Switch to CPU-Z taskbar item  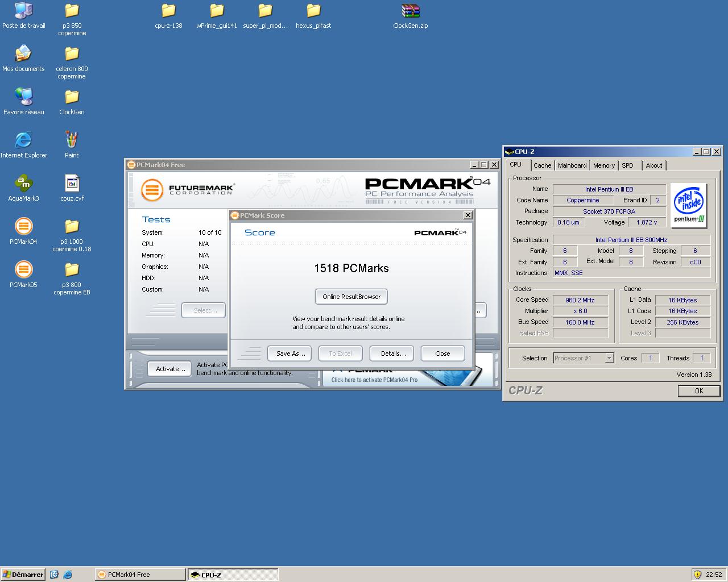coord(233,575)
